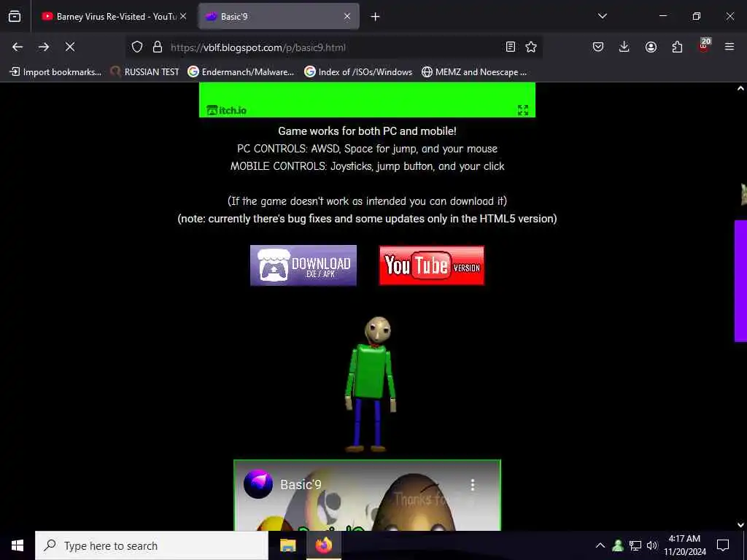Click 'PC CONTROLS: AWSD' text line
This screenshot has height=560, width=747.
point(368,149)
